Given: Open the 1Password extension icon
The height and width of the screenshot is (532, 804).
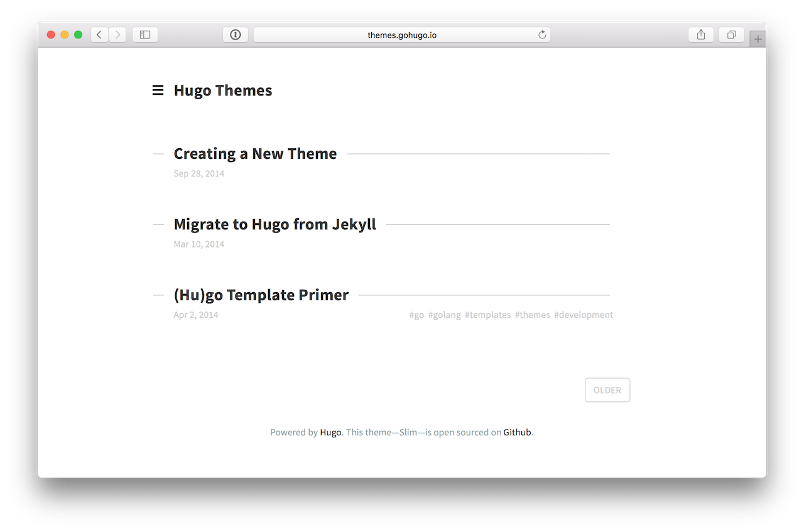Looking at the screenshot, I should [236, 35].
